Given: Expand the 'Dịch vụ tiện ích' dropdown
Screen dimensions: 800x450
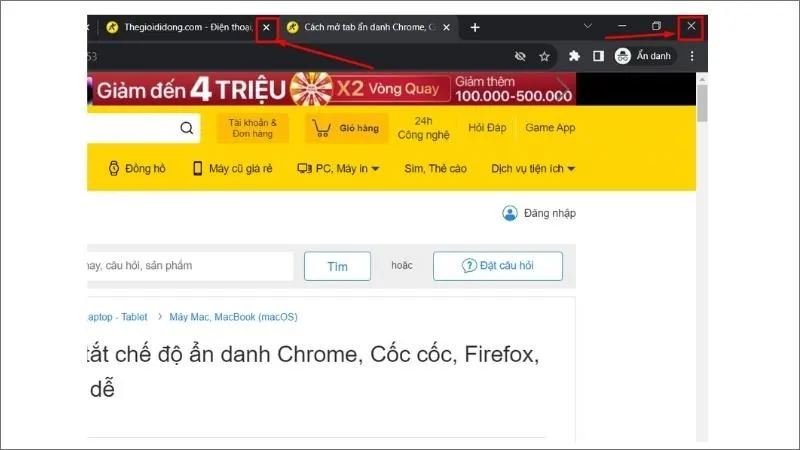Looking at the screenshot, I should point(533,168).
